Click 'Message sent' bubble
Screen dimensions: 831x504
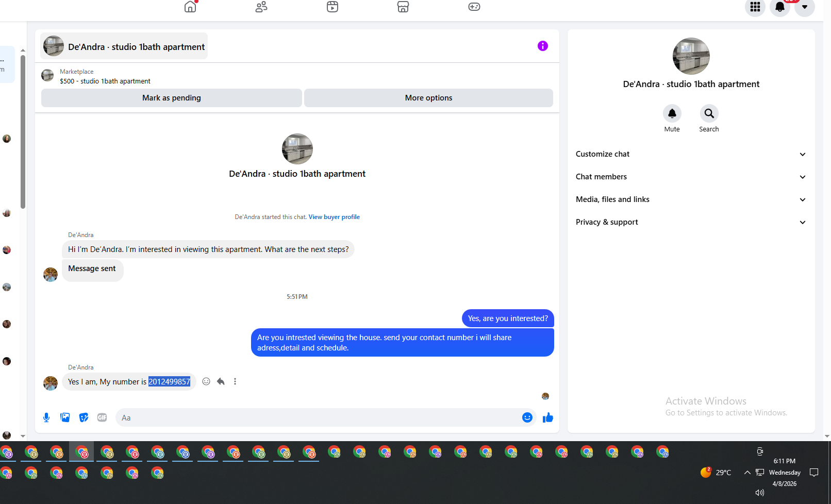93,270
